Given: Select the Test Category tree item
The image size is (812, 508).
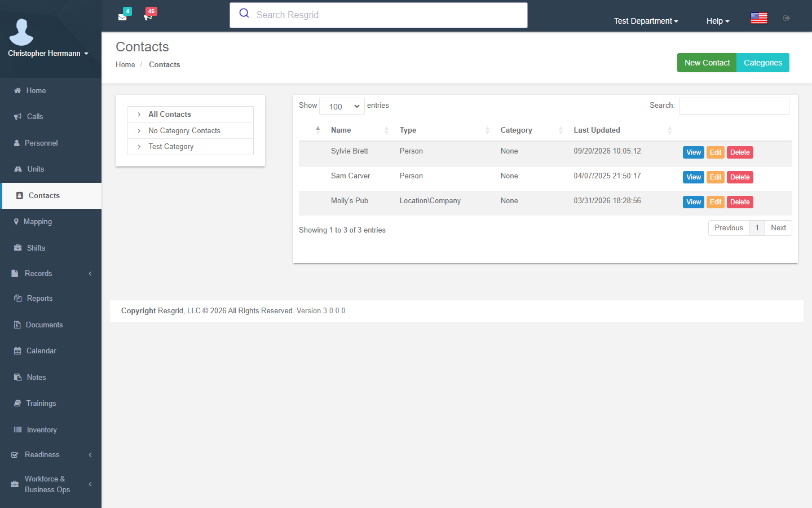Looking at the screenshot, I should 190,147.
